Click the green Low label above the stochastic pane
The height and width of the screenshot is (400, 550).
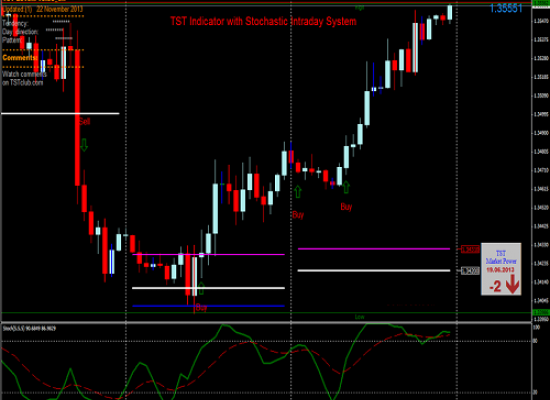point(360,317)
